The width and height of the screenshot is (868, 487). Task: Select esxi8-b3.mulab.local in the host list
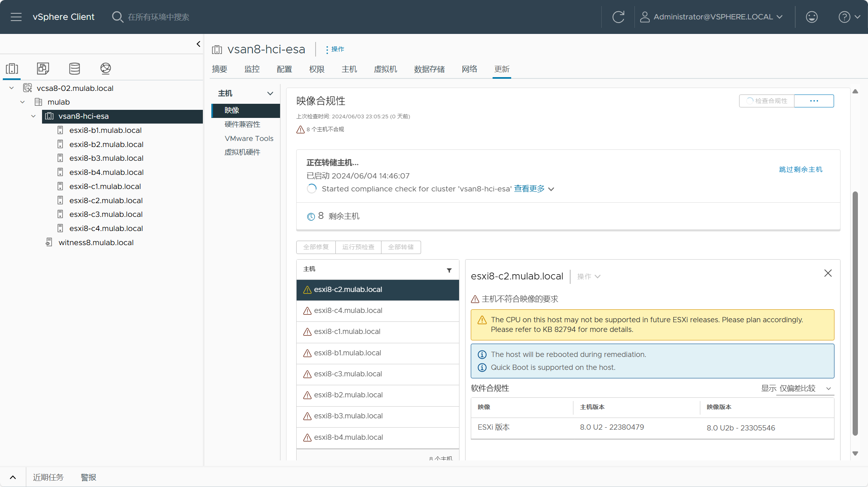click(x=377, y=416)
